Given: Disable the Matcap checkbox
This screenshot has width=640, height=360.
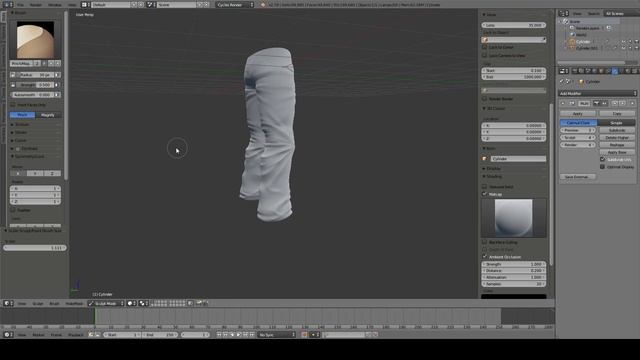Looking at the screenshot, I should point(484,194).
